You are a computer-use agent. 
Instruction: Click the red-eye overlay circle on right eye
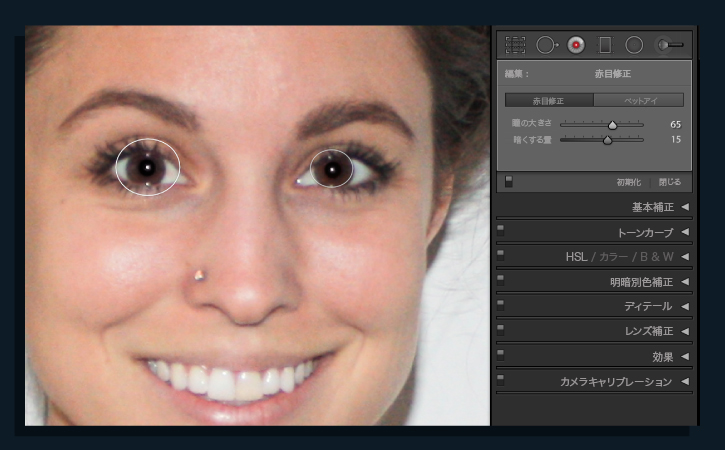pyautogui.click(x=332, y=169)
